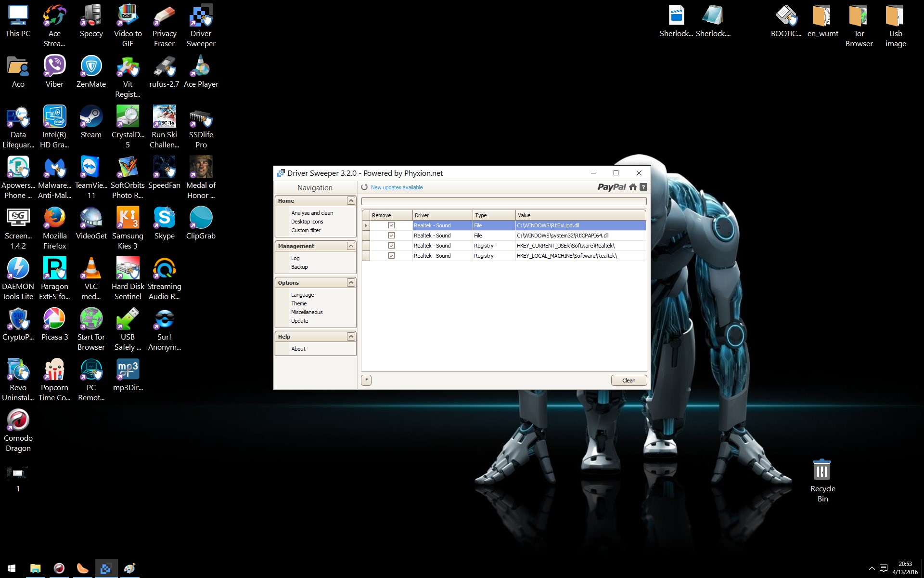The width and height of the screenshot is (924, 578).
Task: Uncheck Remove for HKEY_CURRENT_USER Realtek registry row
Action: 391,246
